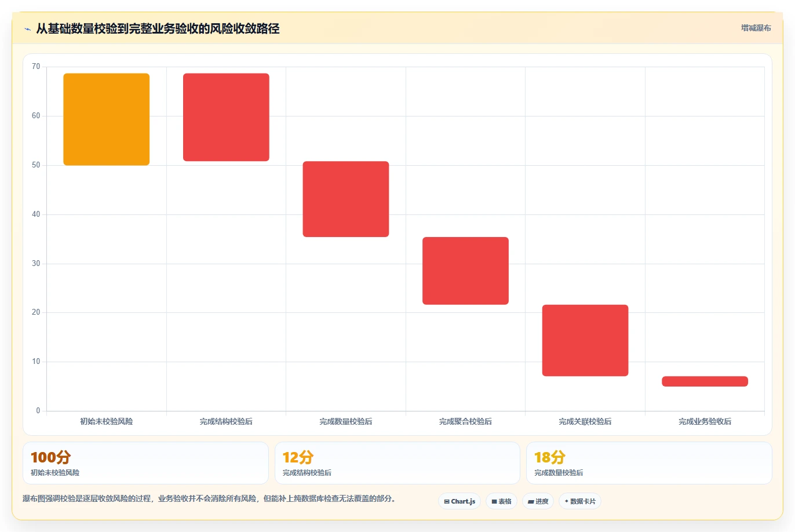Click the red 完成结构校验后 bar
This screenshot has height=532, width=795.
pos(226,117)
